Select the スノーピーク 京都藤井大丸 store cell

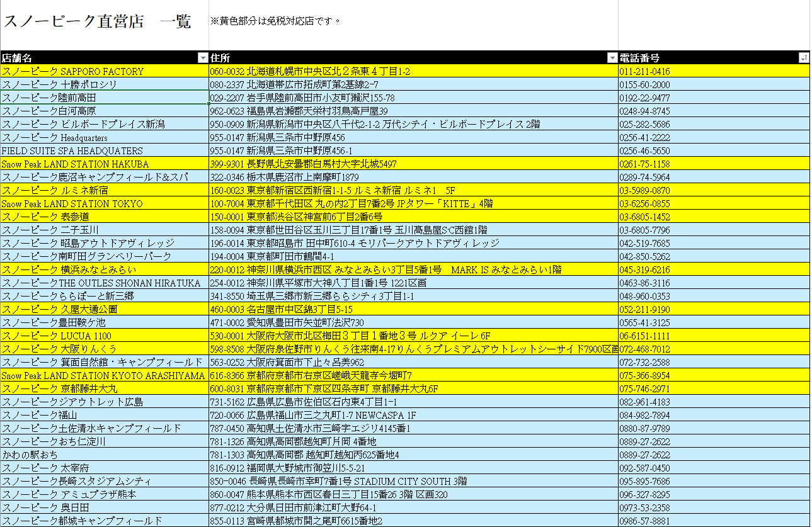[x=105, y=389]
